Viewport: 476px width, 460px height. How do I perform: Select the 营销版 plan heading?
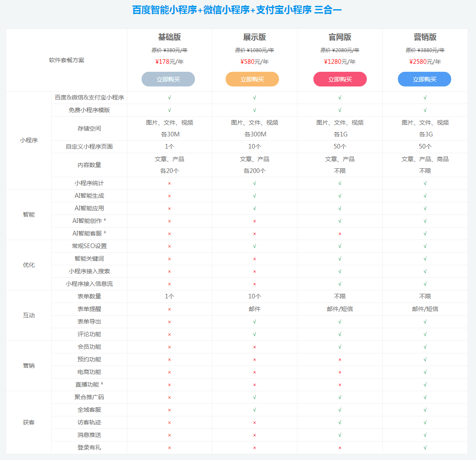tap(425, 37)
